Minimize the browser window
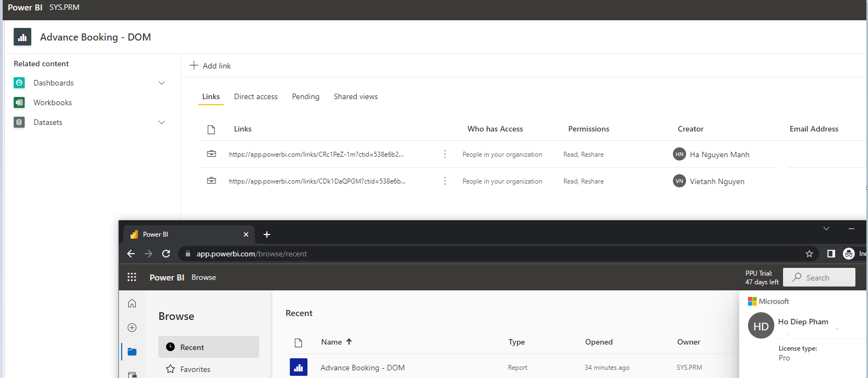This screenshot has width=868, height=378. click(852, 228)
